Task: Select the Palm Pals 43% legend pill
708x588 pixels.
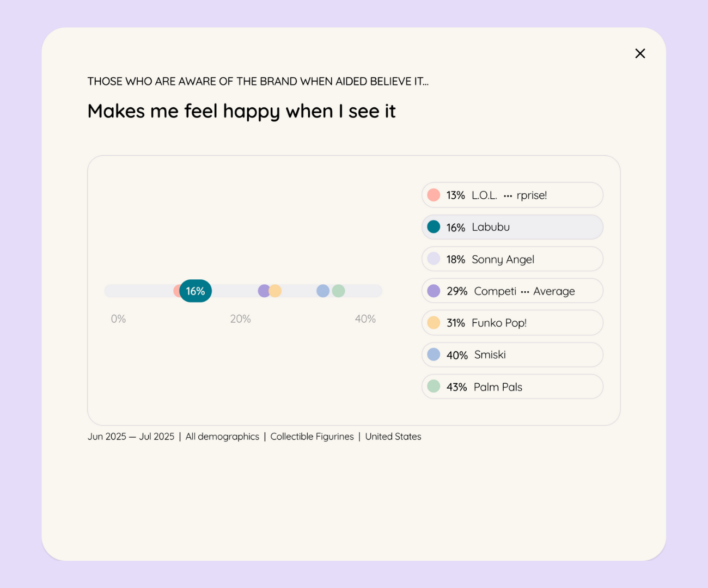Action: [512, 387]
